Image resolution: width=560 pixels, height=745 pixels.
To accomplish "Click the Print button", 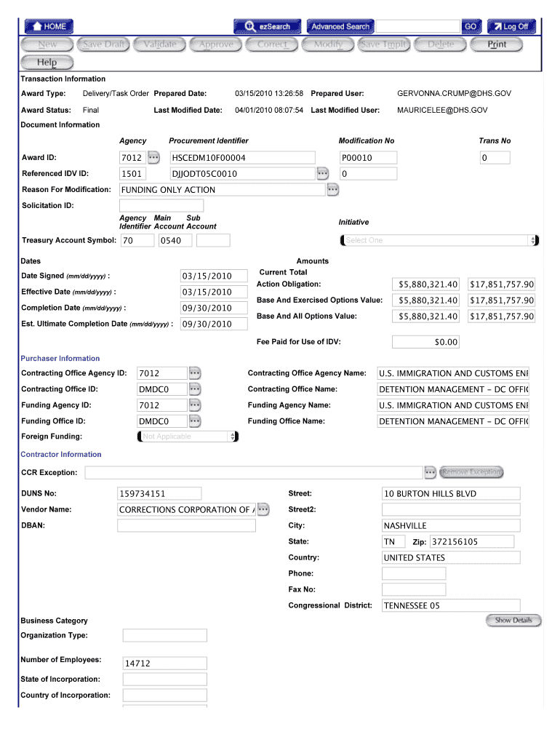I will click(x=497, y=44).
